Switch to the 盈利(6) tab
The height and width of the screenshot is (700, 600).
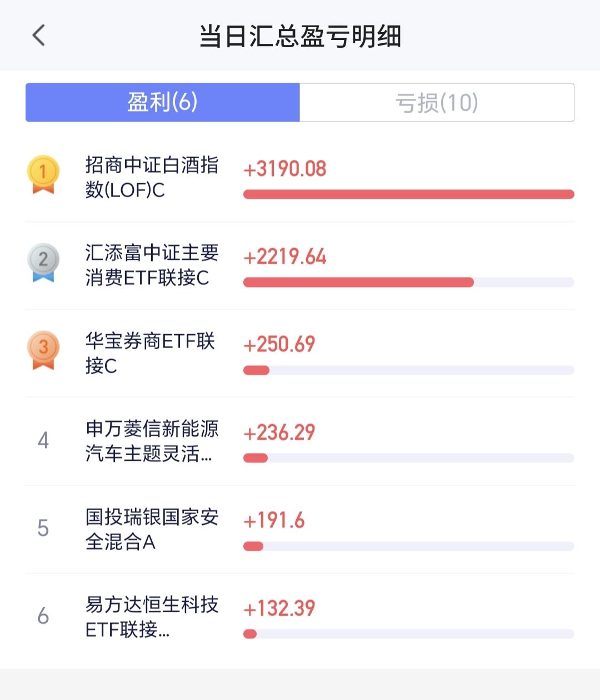click(163, 102)
